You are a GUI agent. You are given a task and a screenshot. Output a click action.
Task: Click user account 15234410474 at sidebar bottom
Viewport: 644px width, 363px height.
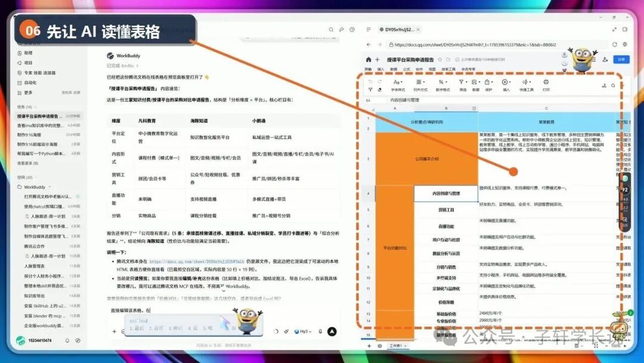pos(33,340)
